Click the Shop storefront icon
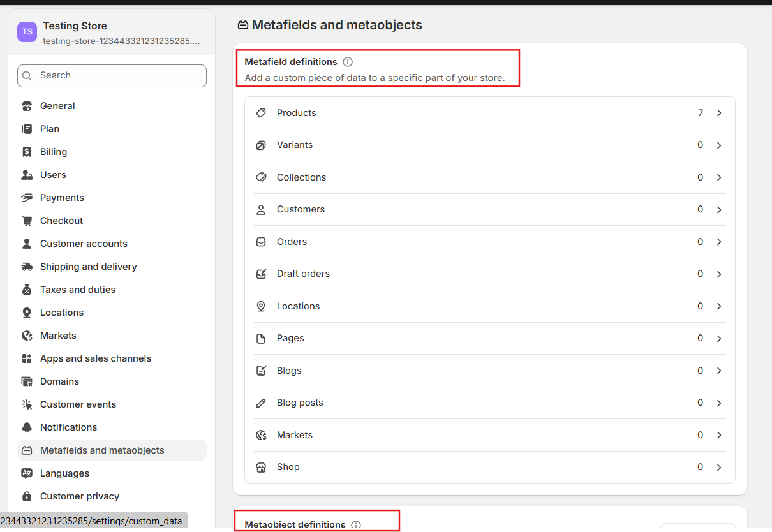The width and height of the screenshot is (772, 532). (x=261, y=467)
